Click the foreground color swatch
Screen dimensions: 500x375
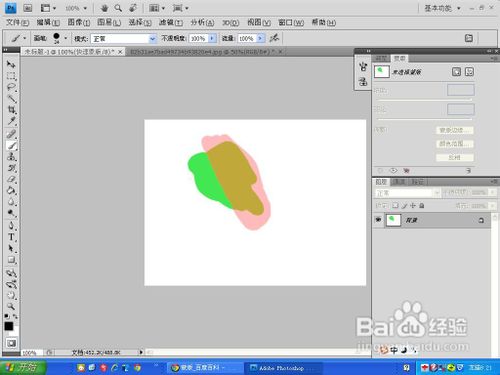[x=9, y=326]
